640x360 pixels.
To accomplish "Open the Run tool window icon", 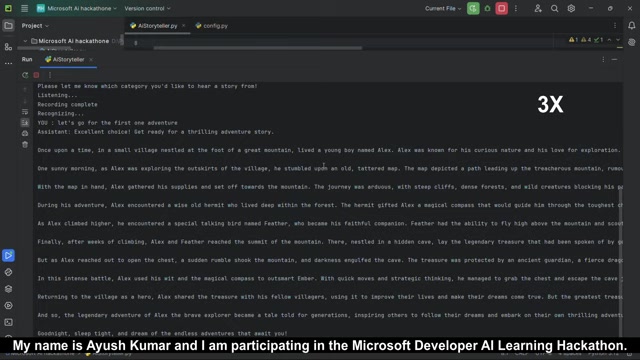I will (x=8, y=256).
